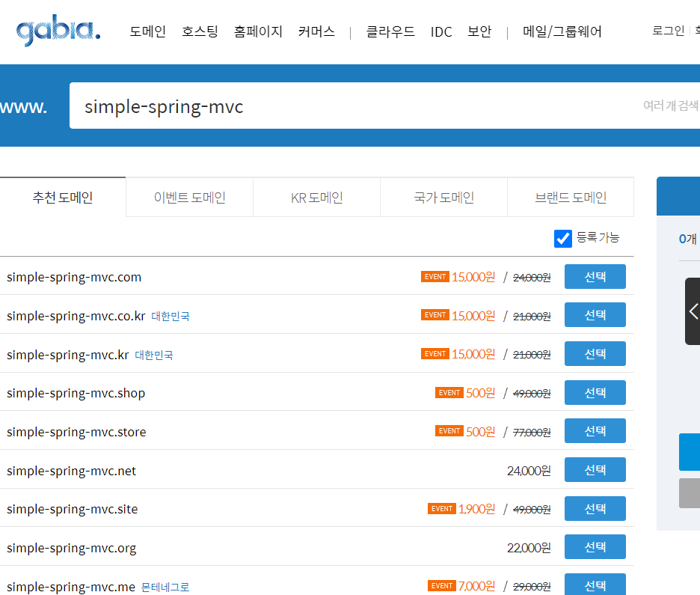This screenshot has width=700, height=595.
Task: Click the 22,000원 price for .org
Action: coord(529,548)
